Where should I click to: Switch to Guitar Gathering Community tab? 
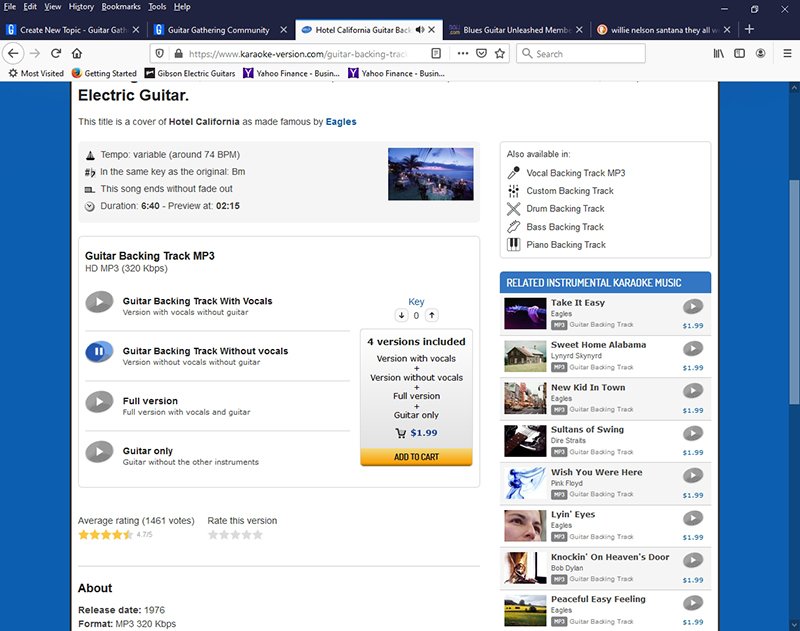(219, 30)
